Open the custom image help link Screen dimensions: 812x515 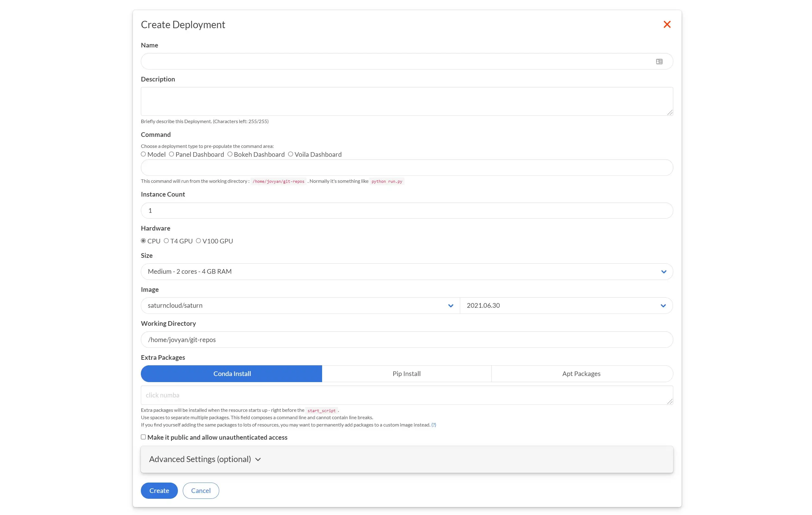tap(433, 425)
